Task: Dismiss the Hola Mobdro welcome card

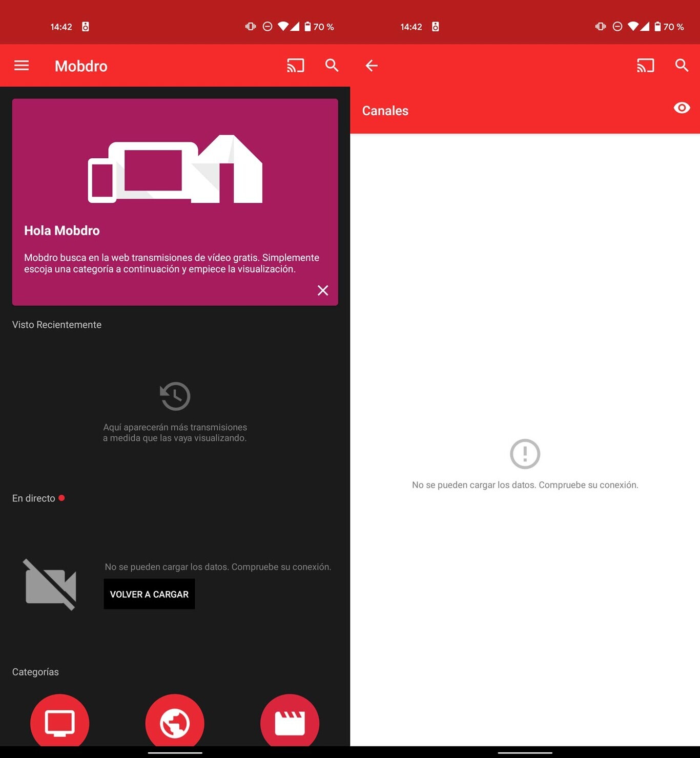Action: tap(322, 290)
